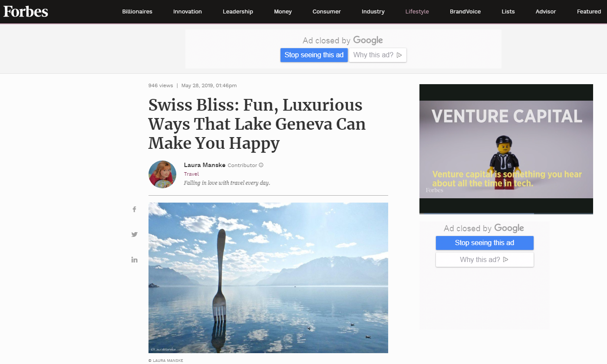The height and width of the screenshot is (364, 607).
Task: Click sidebar 'Why this ad?' button
Action: pos(485,260)
